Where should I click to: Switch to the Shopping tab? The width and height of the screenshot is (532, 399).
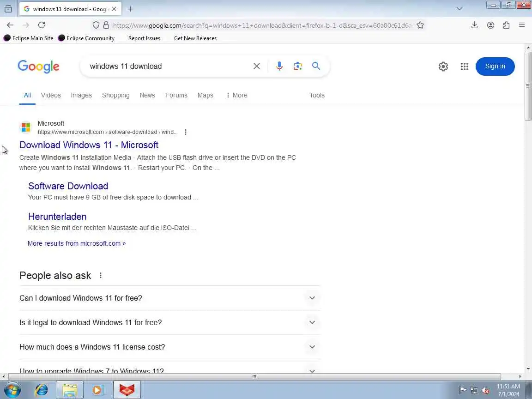pyautogui.click(x=116, y=95)
